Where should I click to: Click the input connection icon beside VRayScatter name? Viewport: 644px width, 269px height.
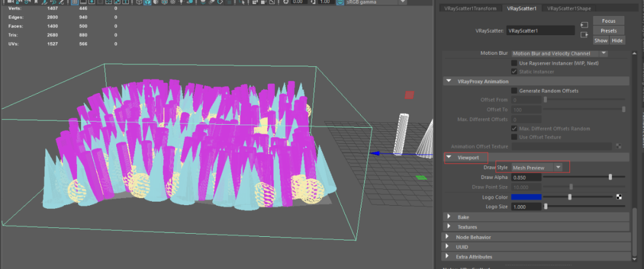coord(584,25)
